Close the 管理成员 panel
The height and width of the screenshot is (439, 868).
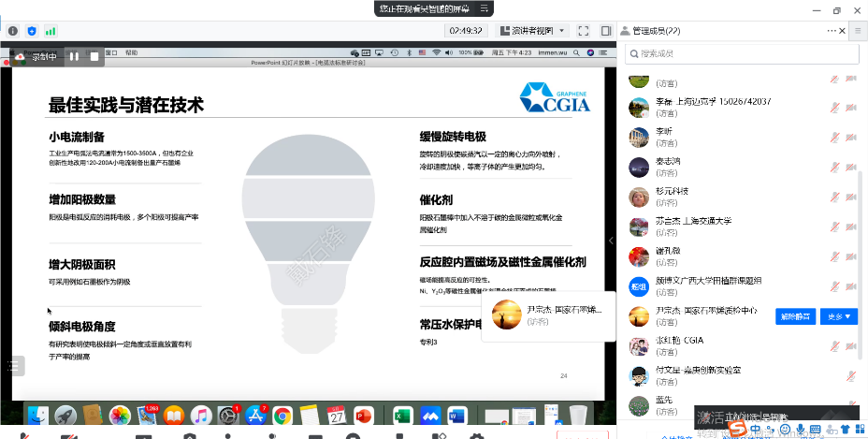[x=843, y=31]
